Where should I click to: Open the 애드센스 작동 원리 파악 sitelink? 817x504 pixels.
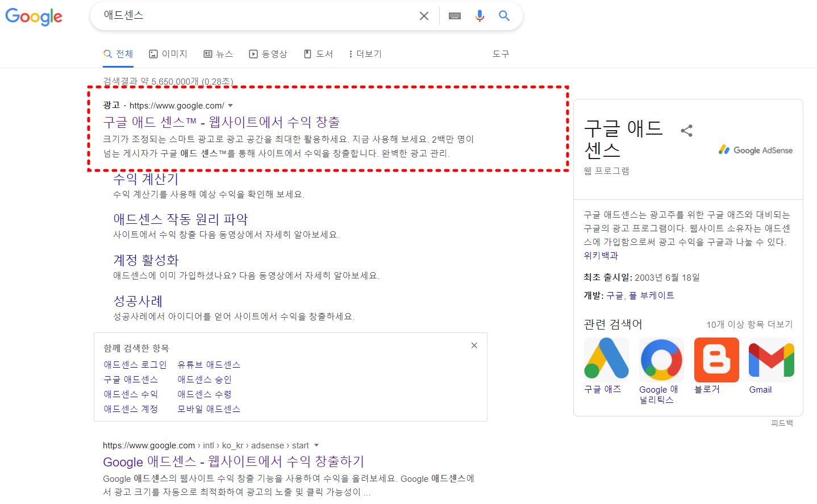(x=181, y=219)
